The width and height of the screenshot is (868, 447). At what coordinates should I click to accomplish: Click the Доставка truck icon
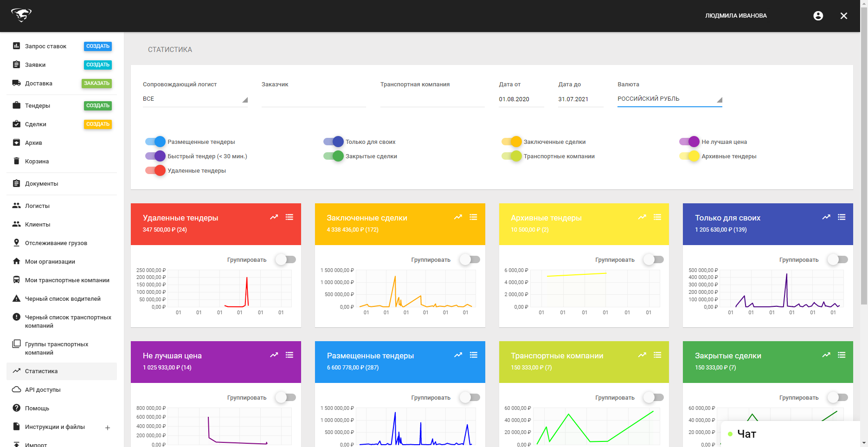tap(16, 83)
